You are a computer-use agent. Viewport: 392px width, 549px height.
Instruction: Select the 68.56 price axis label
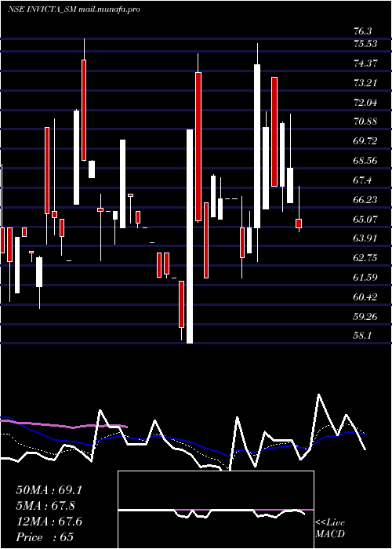pyautogui.click(x=365, y=161)
